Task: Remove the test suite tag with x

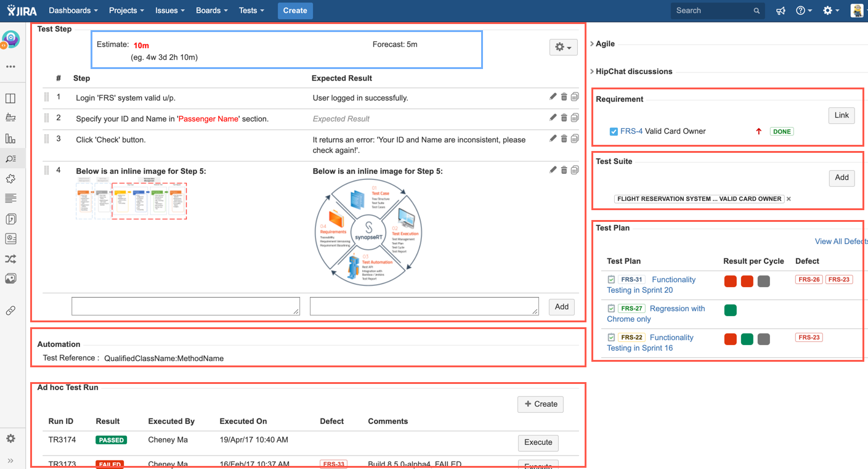Action: click(x=789, y=199)
